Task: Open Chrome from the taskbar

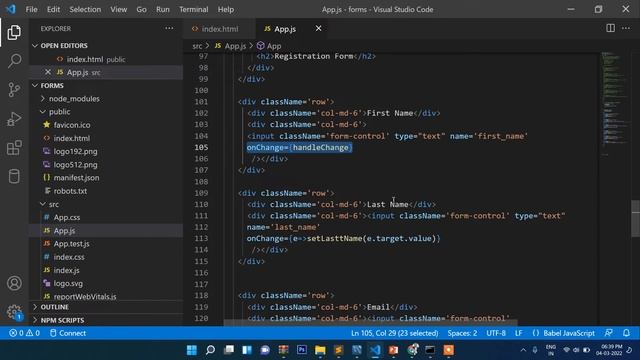Action: click(x=413, y=350)
